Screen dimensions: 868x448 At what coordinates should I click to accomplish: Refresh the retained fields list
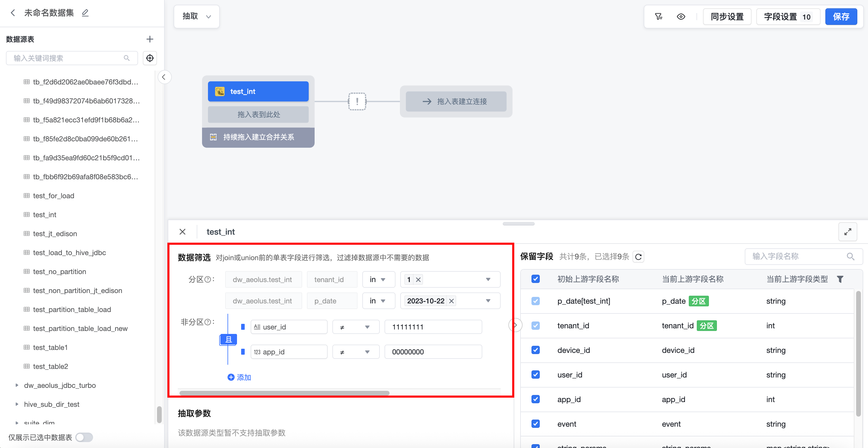[x=638, y=257]
